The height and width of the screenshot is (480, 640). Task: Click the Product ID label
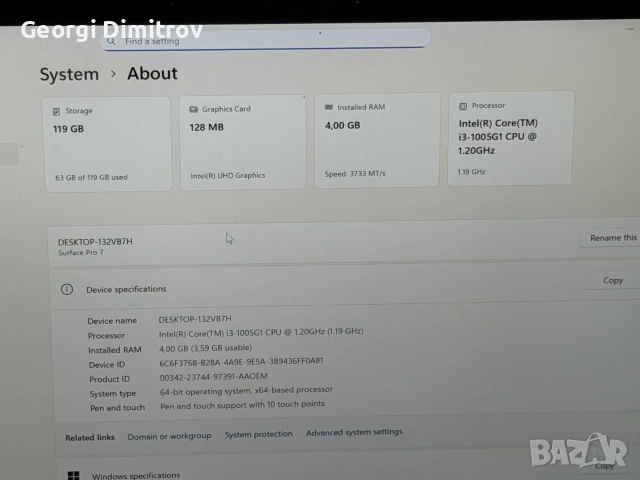pos(109,379)
